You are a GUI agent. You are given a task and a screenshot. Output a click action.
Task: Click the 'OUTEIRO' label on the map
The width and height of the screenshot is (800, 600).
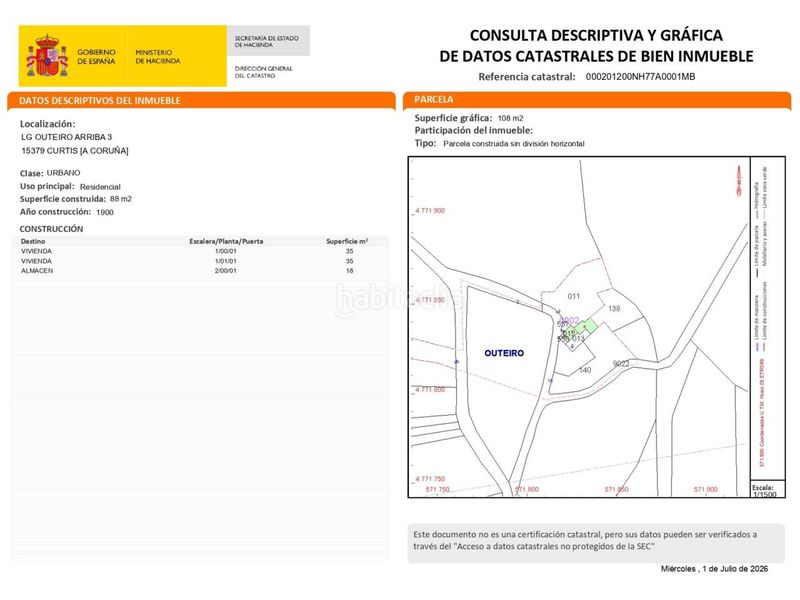click(504, 353)
